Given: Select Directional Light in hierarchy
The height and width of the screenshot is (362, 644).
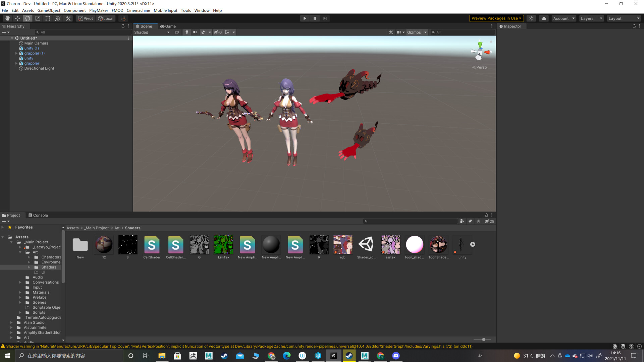Looking at the screenshot, I should [x=39, y=68].
